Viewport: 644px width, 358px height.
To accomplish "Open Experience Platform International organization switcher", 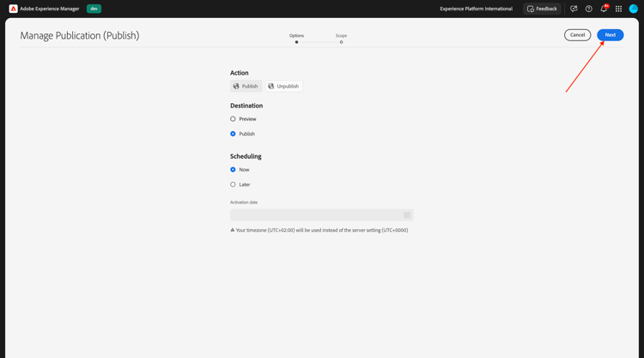I will [x=476, y=9].
